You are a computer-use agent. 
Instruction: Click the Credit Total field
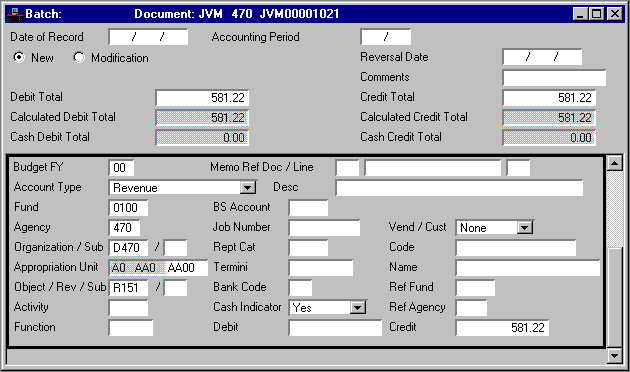tap(549, 98)
